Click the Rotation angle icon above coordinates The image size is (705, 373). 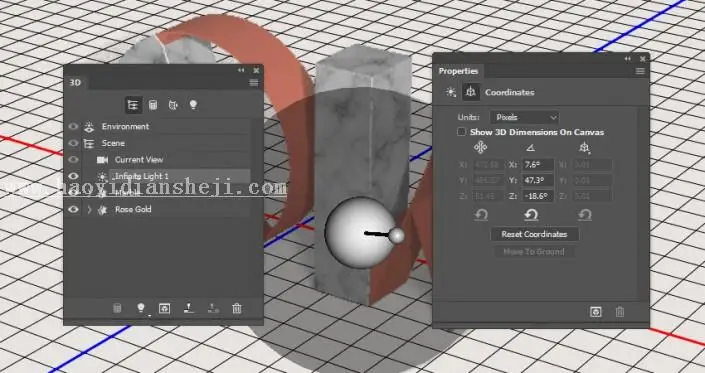[531, 147]
